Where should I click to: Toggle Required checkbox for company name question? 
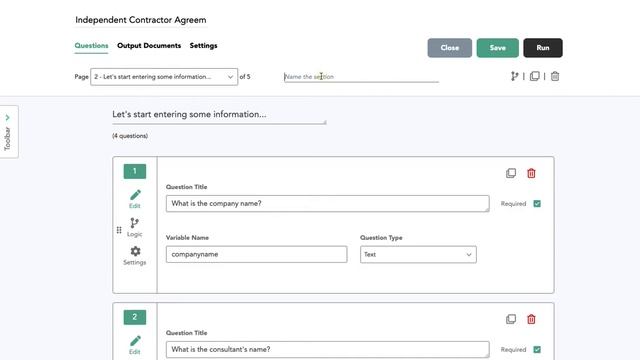tap(537, 203)
